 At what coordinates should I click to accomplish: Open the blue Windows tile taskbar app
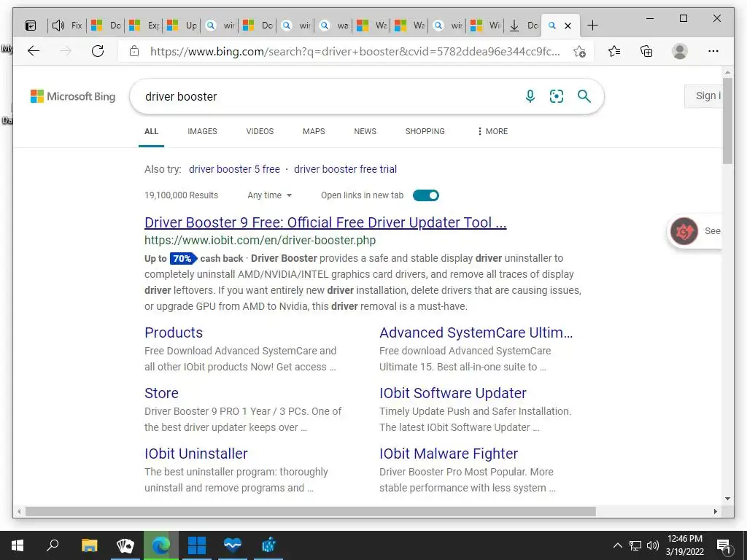point(197,545)
